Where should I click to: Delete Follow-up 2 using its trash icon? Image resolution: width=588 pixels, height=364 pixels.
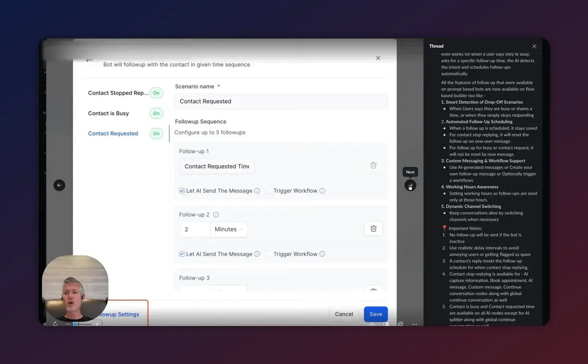click(373, 228)
